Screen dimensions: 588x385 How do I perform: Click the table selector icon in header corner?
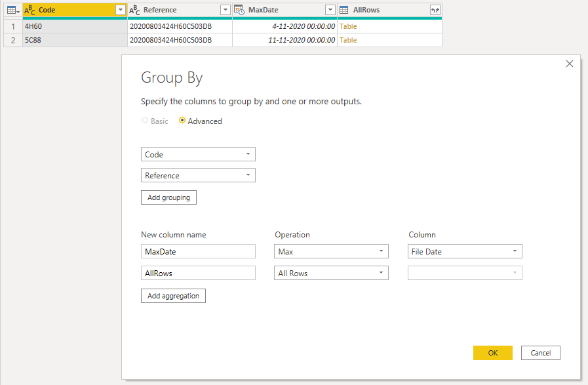(x=12, y=10)
